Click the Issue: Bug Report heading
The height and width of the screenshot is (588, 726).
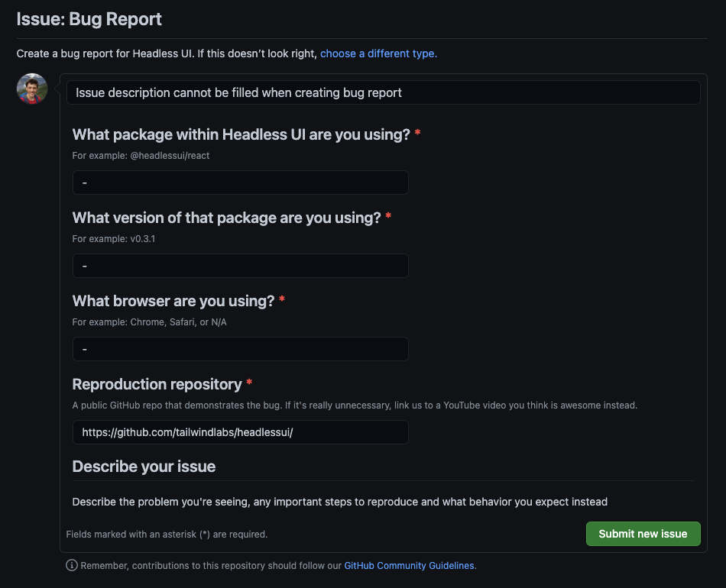pos(89,18)
